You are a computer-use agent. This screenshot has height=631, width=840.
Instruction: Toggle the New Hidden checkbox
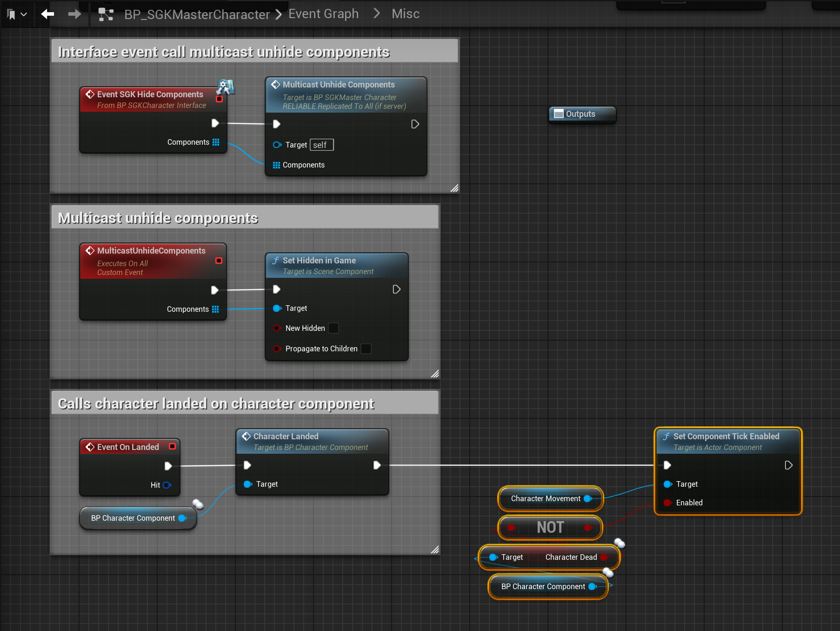(x=333, y=328)
